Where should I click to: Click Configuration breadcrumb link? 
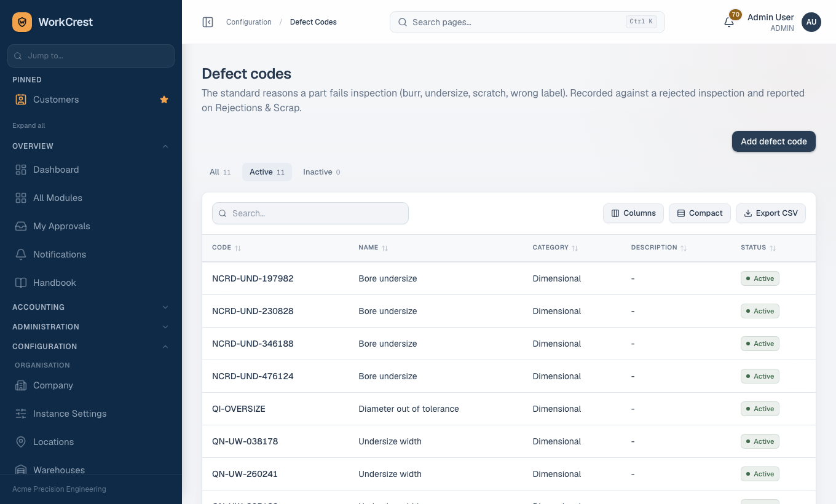pos(249,22)
